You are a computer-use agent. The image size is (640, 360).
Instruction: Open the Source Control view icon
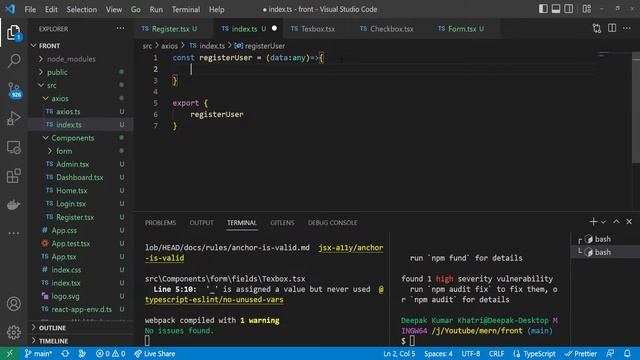coord(14,89)
